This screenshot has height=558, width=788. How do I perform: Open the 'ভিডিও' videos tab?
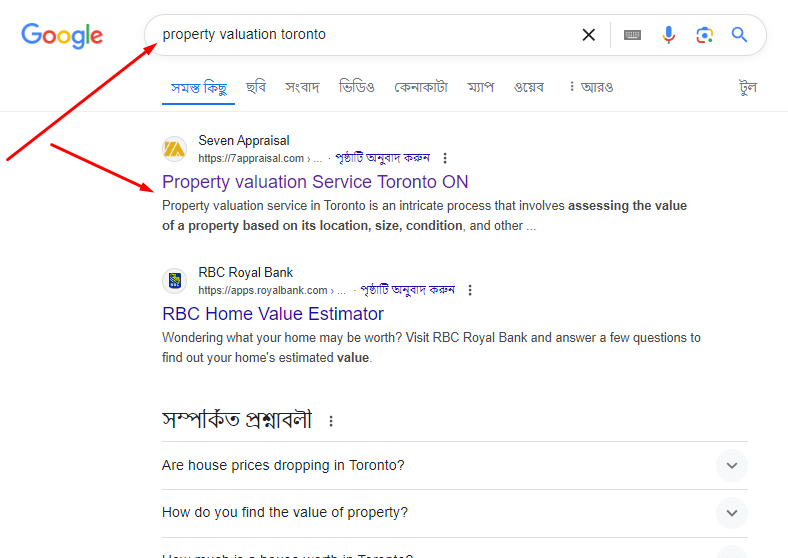357,87
